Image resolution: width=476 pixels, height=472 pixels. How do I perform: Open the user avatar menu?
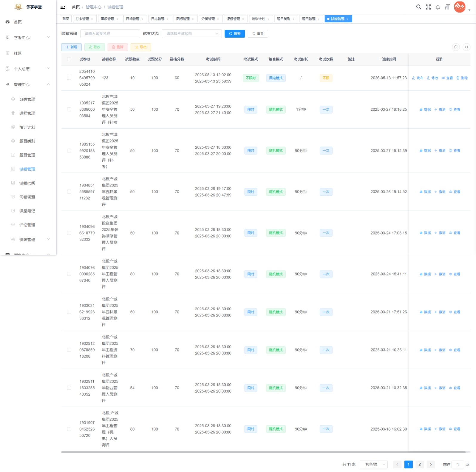460,7
